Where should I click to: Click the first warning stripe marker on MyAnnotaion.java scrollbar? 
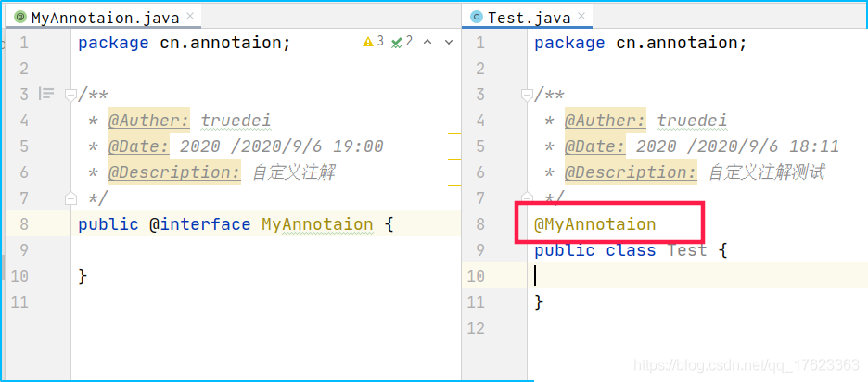[453, 134]
